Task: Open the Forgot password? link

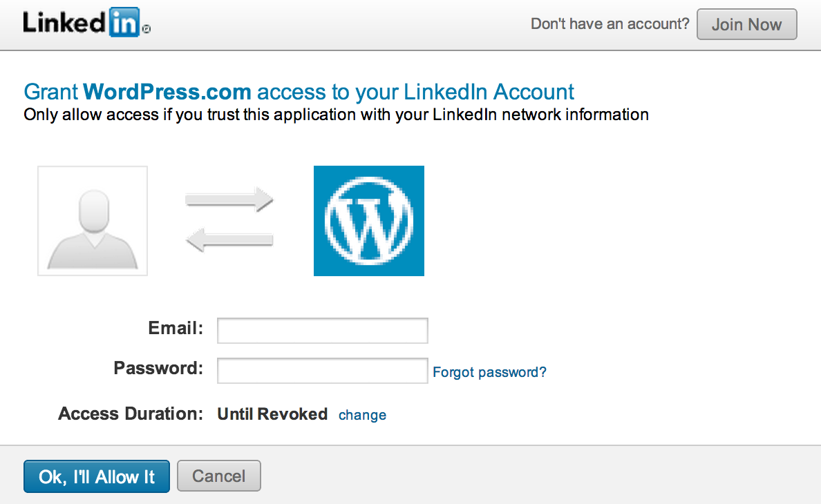Action: pos(489,372)
